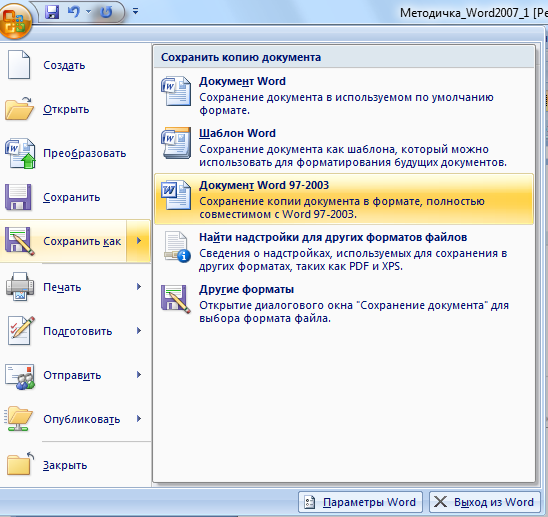Click the X icon on Выход из Word button
The height and width of the screenshot is (517, 548).
[440, 502]
